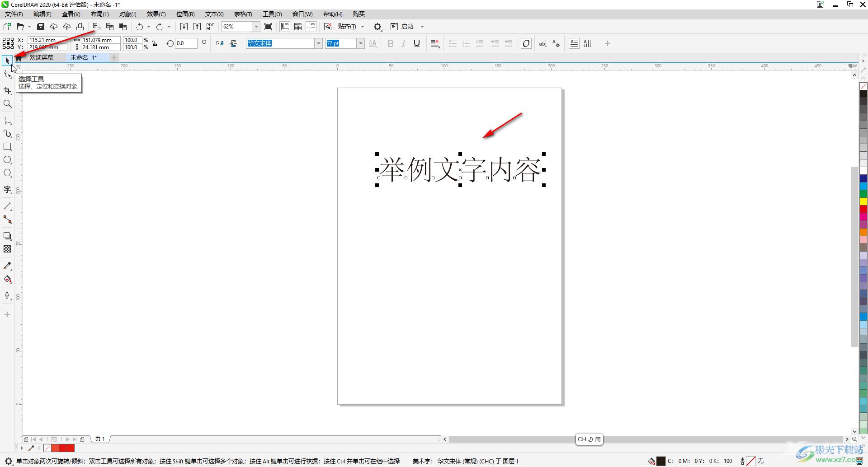Toggle Underline formatting
The width and height of the screenshot is (868, 467).
[417, 43]
